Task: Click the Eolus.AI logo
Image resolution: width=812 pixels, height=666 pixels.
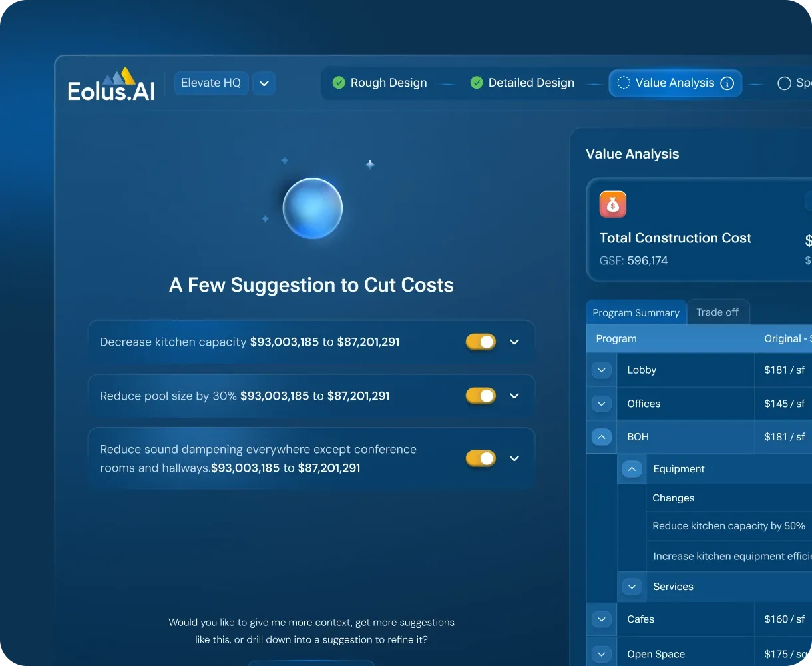Action: [x=111, y=85]
